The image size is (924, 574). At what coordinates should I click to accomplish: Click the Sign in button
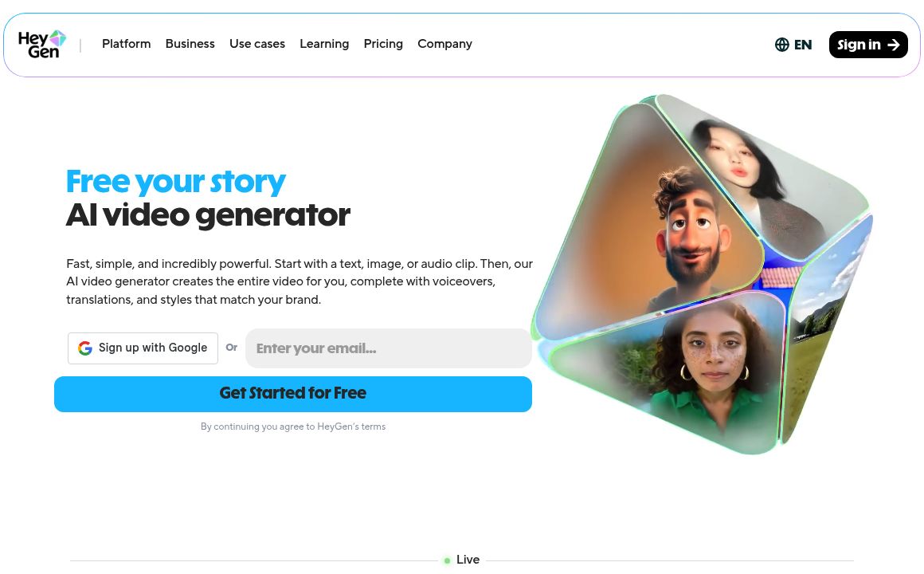[x=868, y=45]
